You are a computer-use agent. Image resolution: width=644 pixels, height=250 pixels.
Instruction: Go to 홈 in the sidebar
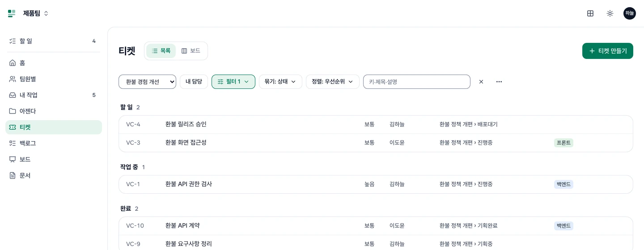(54, 63)
